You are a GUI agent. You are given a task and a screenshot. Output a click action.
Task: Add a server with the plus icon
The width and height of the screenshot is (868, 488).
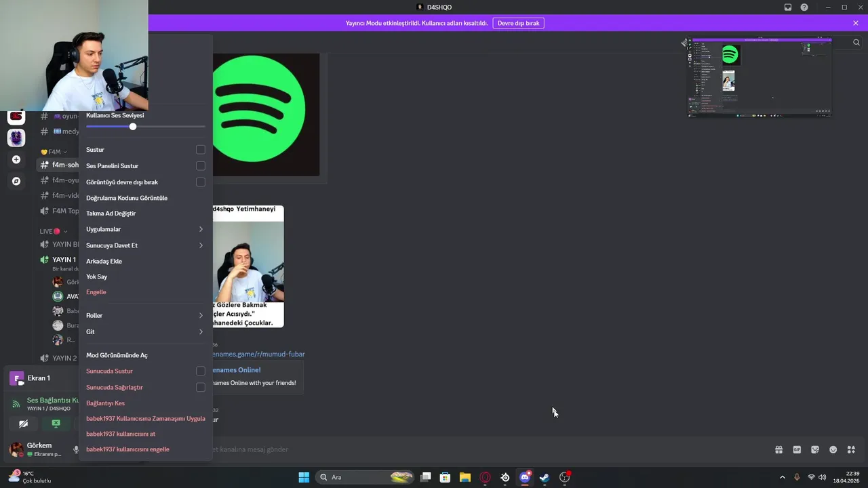click(16, 160)
